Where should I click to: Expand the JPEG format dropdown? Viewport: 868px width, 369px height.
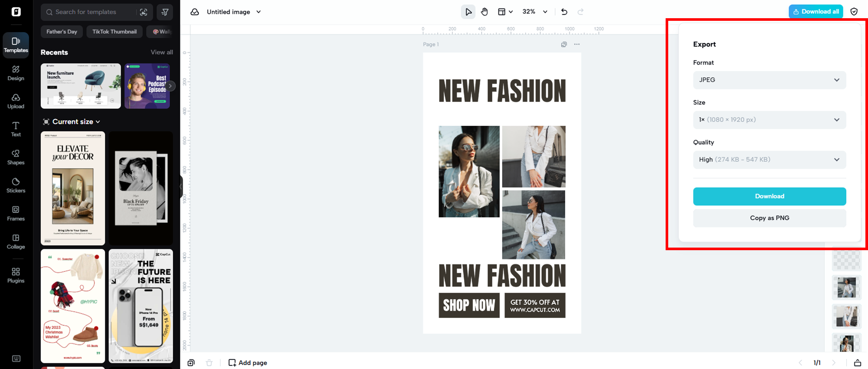[x=769, y=80]
